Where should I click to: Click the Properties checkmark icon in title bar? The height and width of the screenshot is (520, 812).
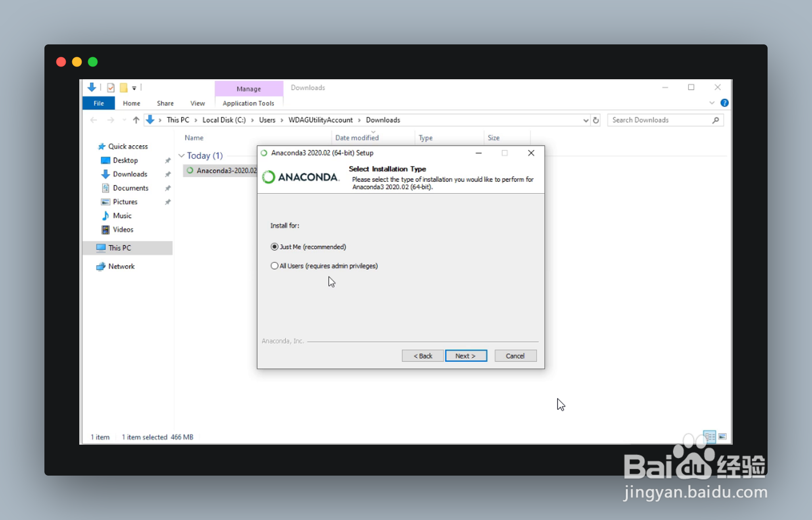[111, 87]
